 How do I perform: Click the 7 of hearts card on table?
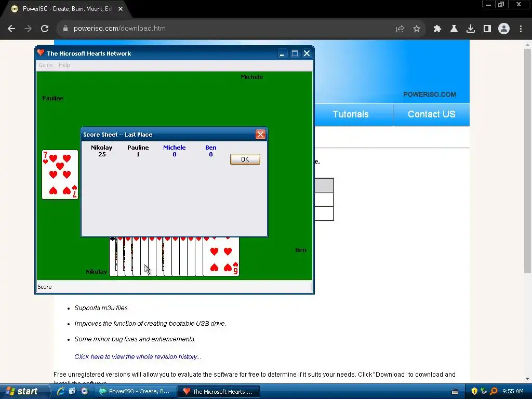[x=60, y=175]
